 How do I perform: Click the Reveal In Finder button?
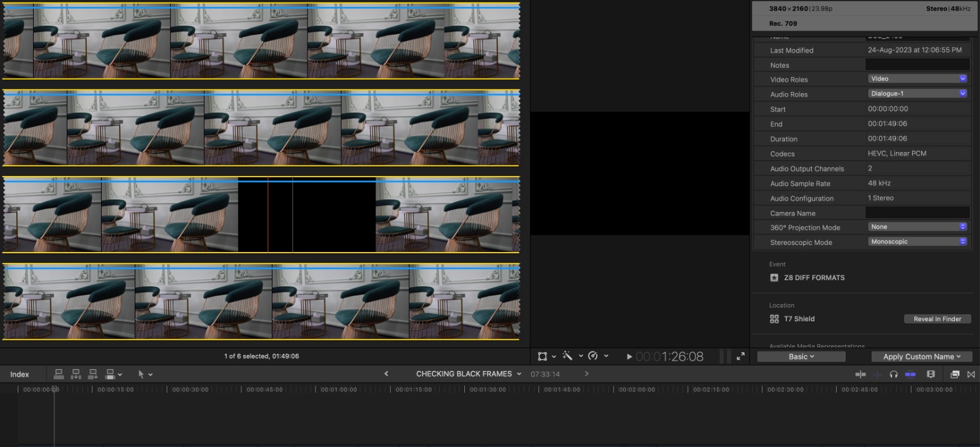point(937,319)
